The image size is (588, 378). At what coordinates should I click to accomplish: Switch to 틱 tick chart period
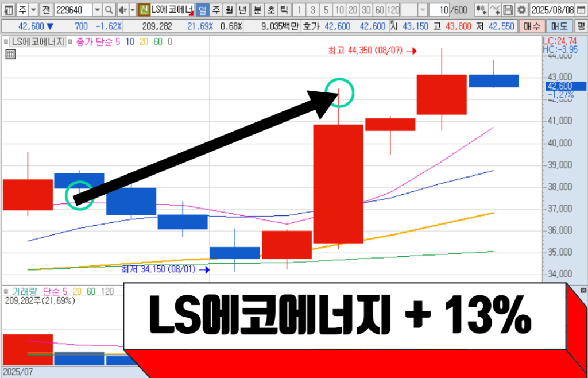click(284, 10)
